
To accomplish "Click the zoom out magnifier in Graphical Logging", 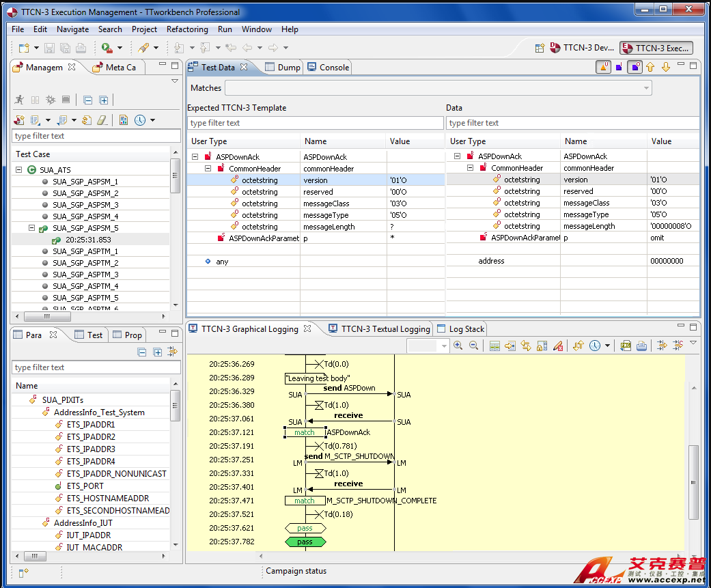I will pos(473,346).
